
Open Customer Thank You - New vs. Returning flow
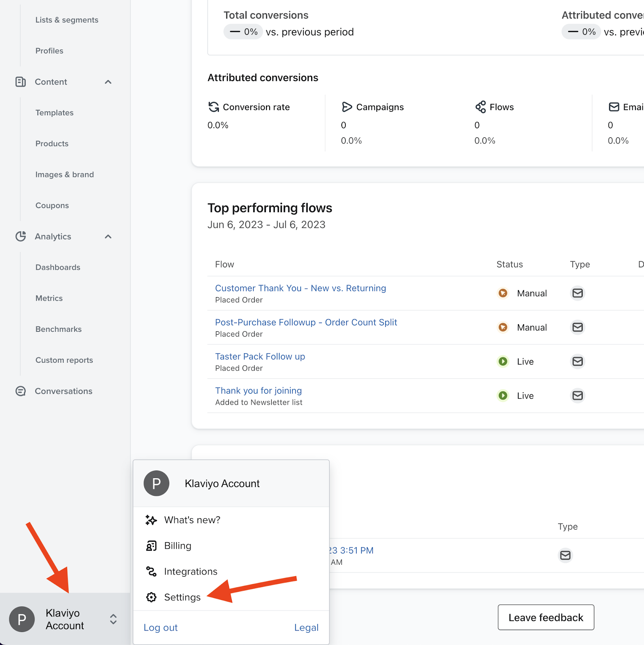point(300,288)
